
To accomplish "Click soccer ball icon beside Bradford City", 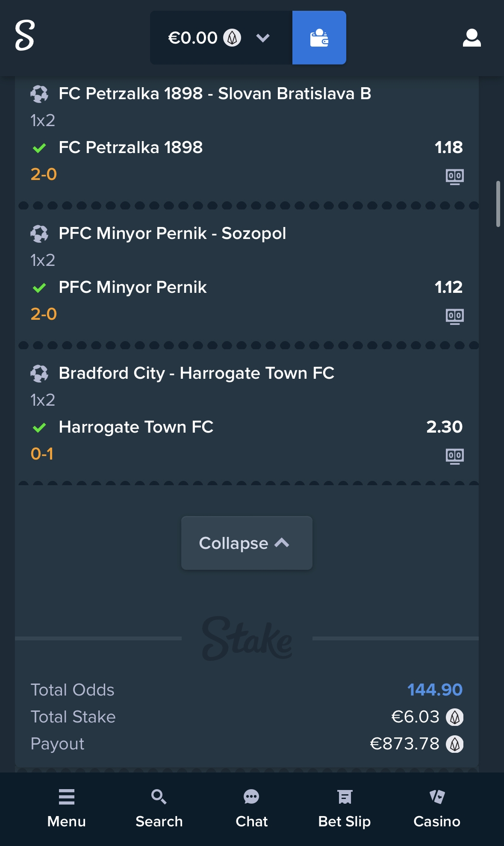I will [x=39, y=373].
